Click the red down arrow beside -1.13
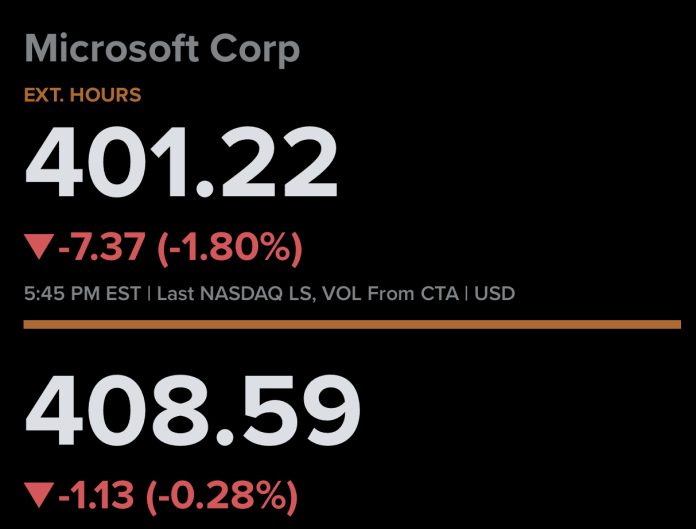 [x=38, y=493]
